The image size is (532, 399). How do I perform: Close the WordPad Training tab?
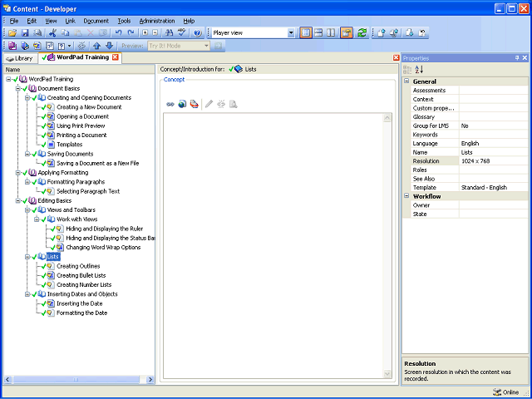click(x=116, y=57)
